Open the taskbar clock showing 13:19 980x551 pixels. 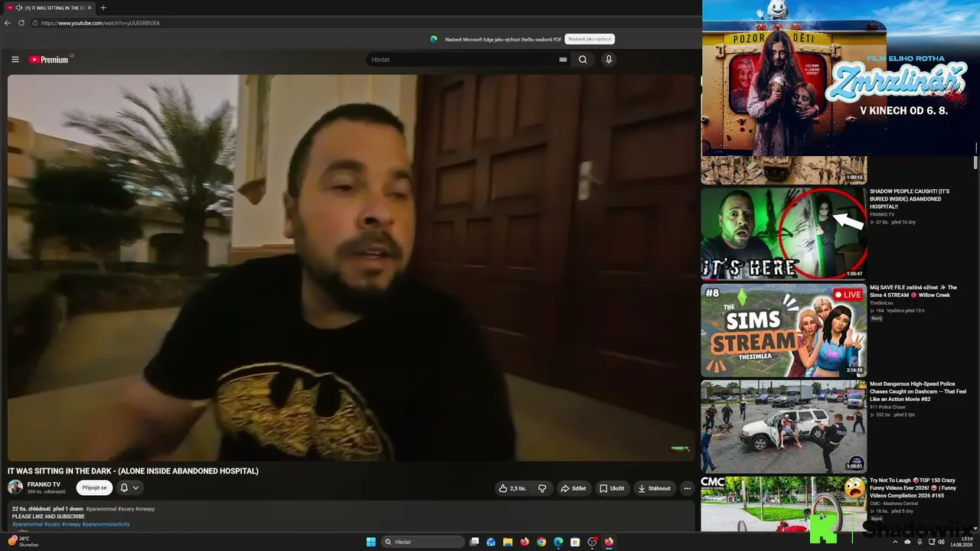pos(962,542)
